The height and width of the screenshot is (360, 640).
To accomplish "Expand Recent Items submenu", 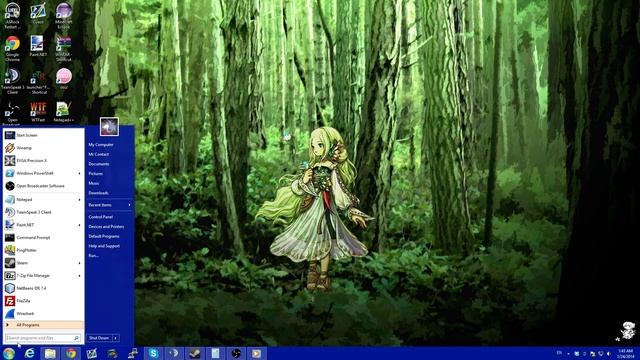I will pos(109,205).
